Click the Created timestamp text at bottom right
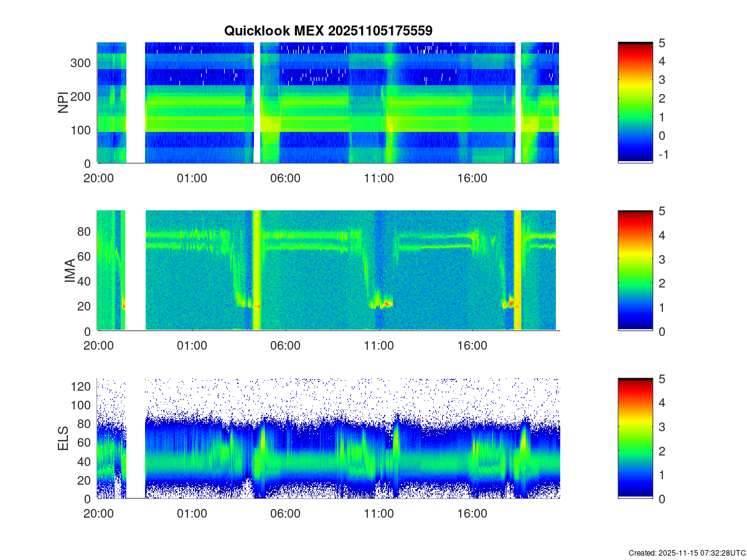 (x=687, y=553)
